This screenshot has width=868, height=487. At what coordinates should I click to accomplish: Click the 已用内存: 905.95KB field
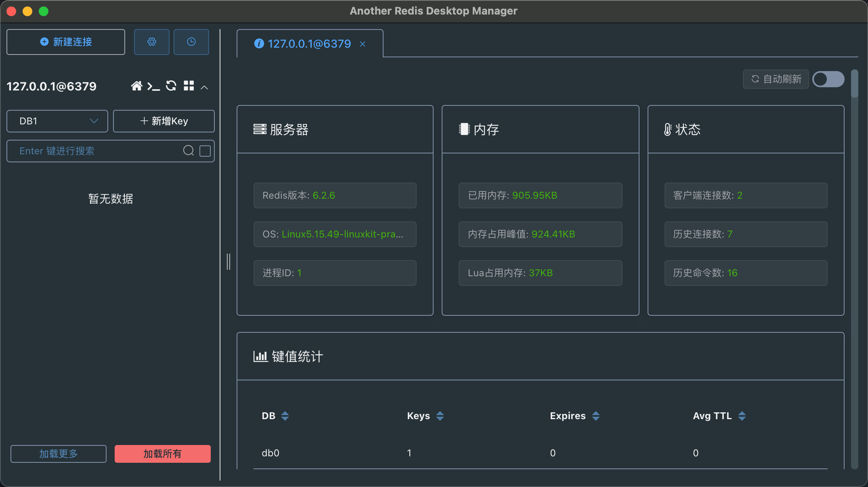click(541, 195)
